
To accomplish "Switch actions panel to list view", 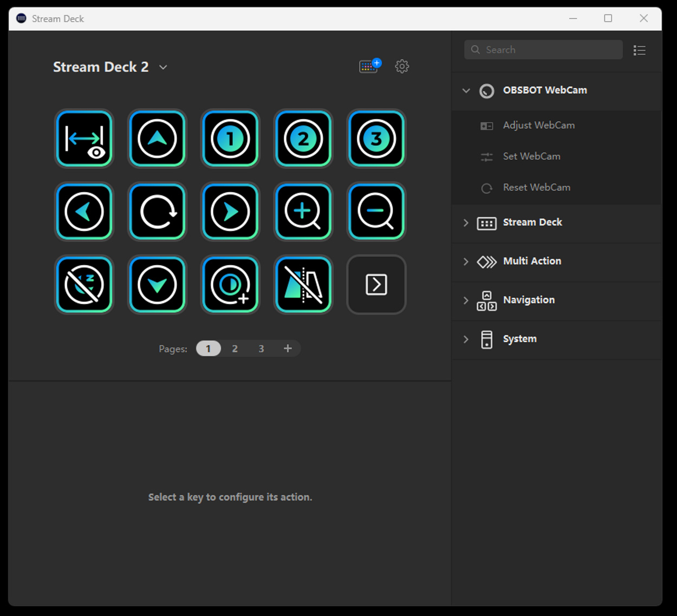I will point(640,50).
